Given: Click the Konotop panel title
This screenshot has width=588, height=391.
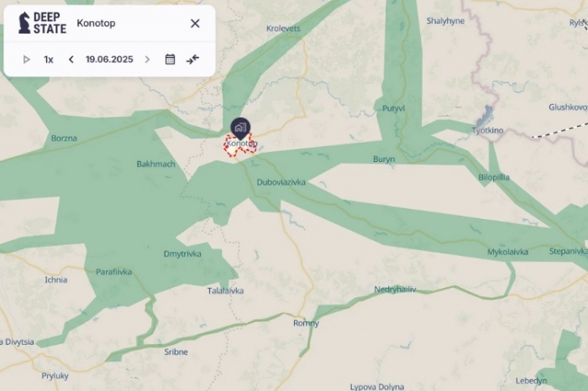Looking at the screenshot, I should (96, 23).
